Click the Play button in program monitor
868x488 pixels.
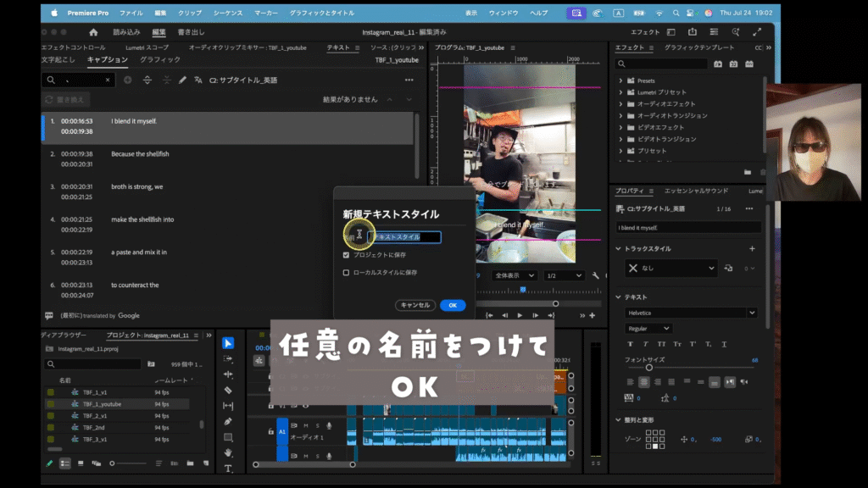coord(520,315)
